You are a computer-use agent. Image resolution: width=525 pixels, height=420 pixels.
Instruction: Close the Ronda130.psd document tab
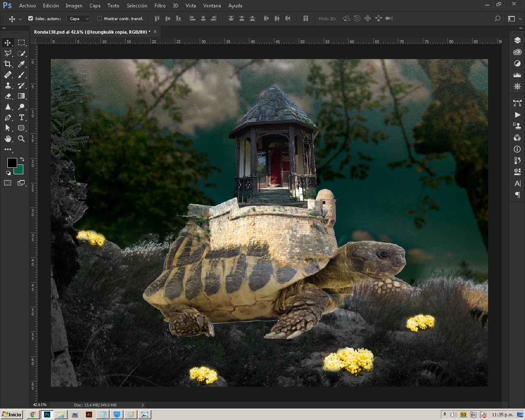(155, 32)
